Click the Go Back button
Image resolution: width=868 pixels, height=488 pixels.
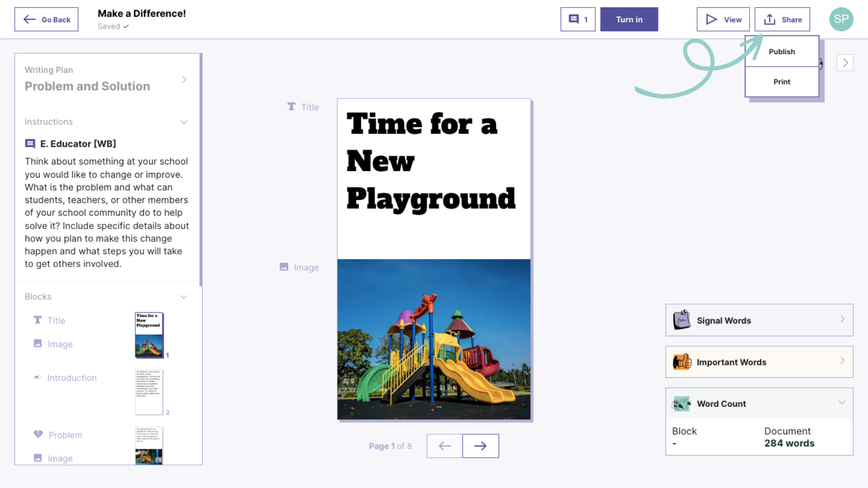46,19
